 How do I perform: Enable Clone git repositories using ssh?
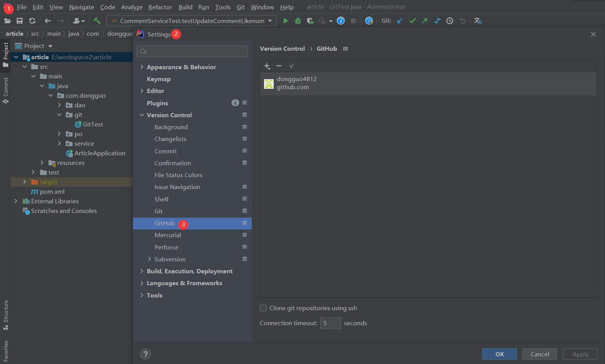click(263, 308)
